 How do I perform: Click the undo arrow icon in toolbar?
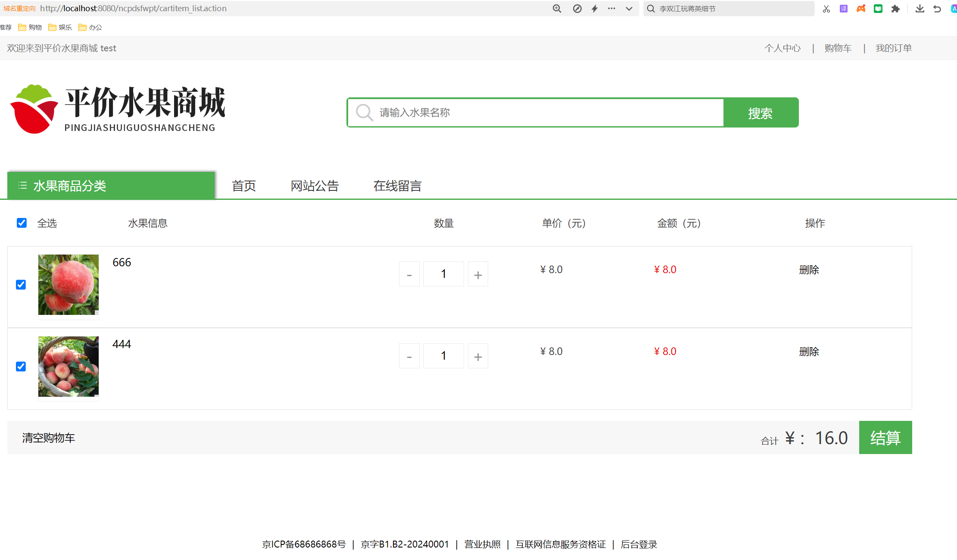(937, 9)
